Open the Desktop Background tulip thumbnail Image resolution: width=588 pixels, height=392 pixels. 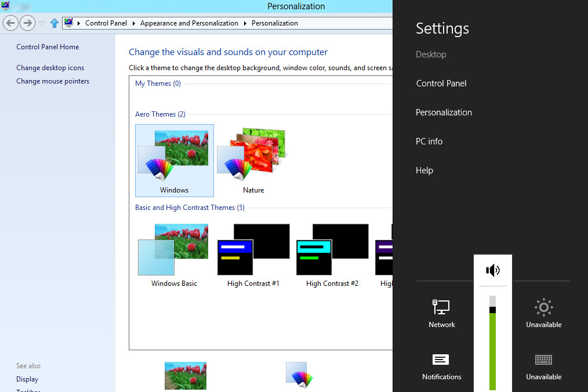186,376
